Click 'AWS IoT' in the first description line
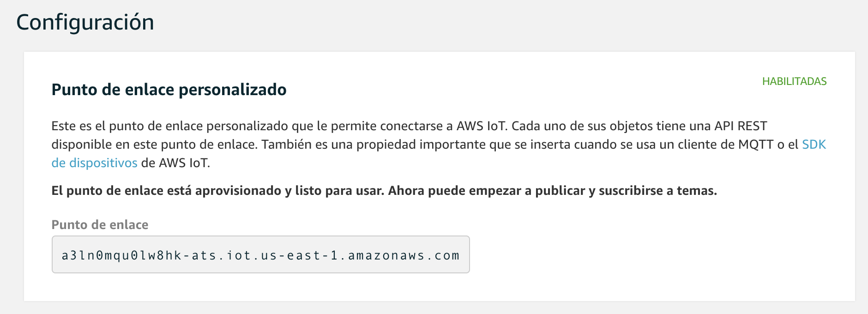This screenshot has width=868, height=314. 482,126
